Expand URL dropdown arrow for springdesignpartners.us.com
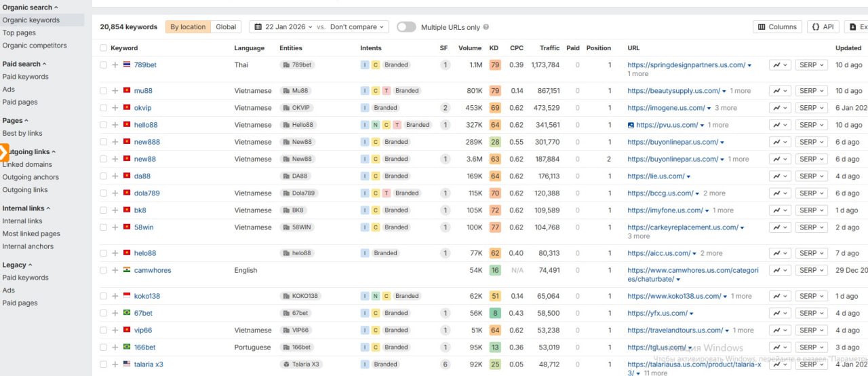This screenshot has height=376, width=868. [x=749, y=65]
